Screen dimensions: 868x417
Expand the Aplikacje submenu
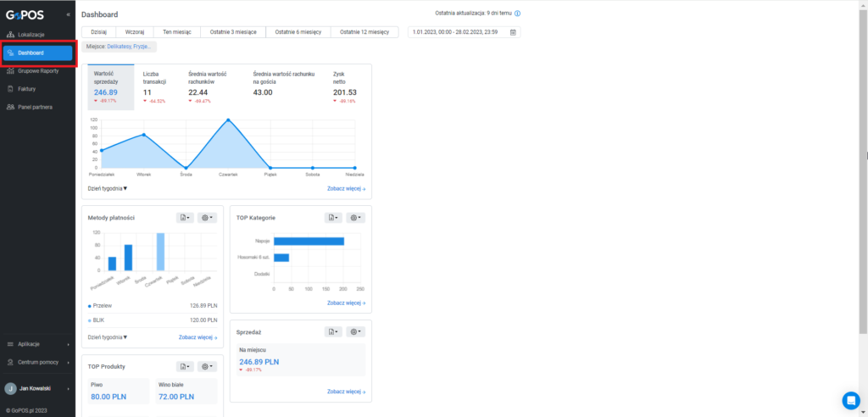pyautogui.click(x=37, y=344)
